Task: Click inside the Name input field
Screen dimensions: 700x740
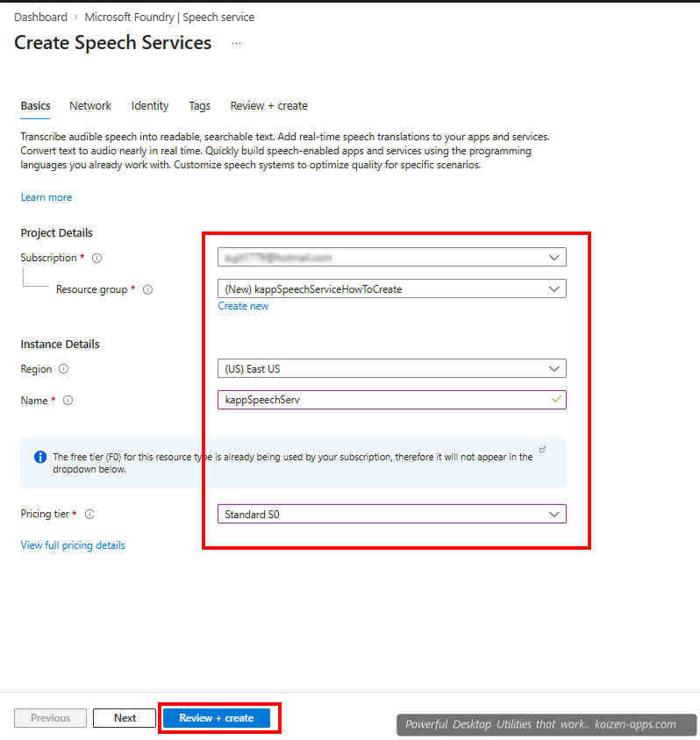Action: pos(377,401)
